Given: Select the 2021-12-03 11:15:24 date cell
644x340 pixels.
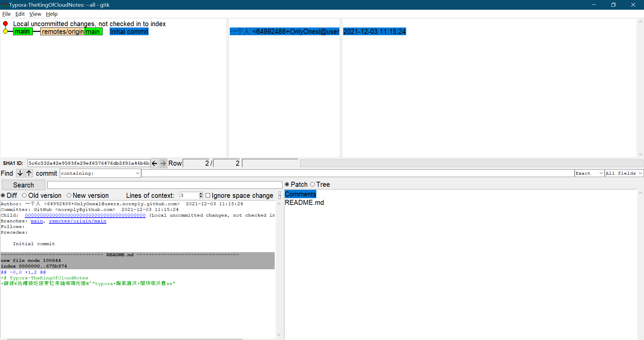Looking at the screenshot, I should point(374,32).
